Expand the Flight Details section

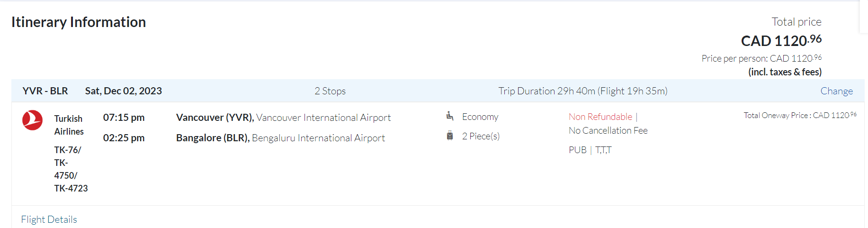[x=49, y=219]
